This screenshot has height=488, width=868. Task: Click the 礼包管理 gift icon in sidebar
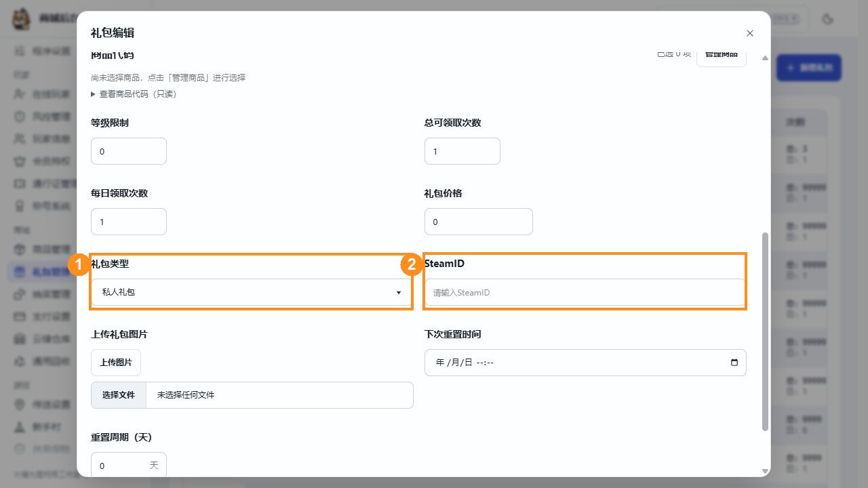(x=20, y=272)
